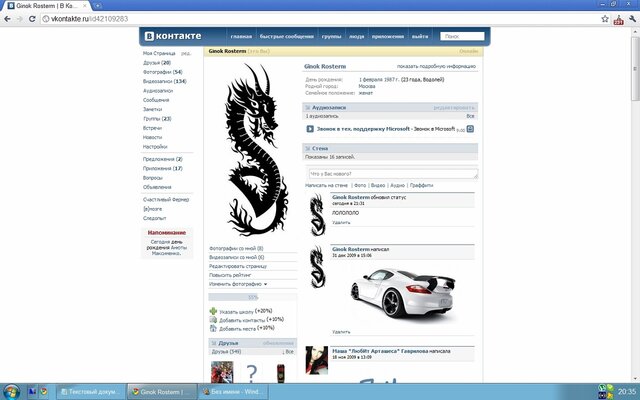The width and height of the screenshot is (640, 400).
Task: Click the Поиск search field
Action: tap(462, 36)
